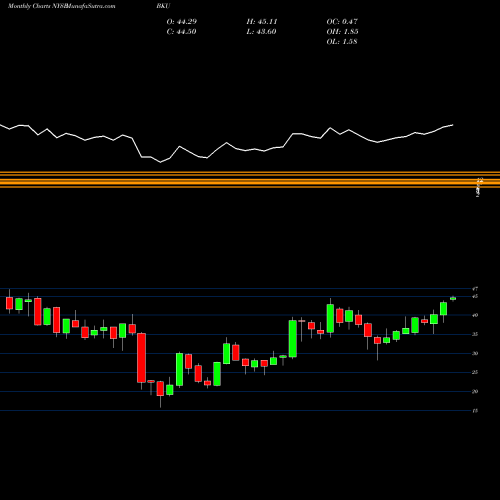Screen dimensions: 500x500
Task: Click the latest small green candlestick near 45
Action: [x=453, y=298]
